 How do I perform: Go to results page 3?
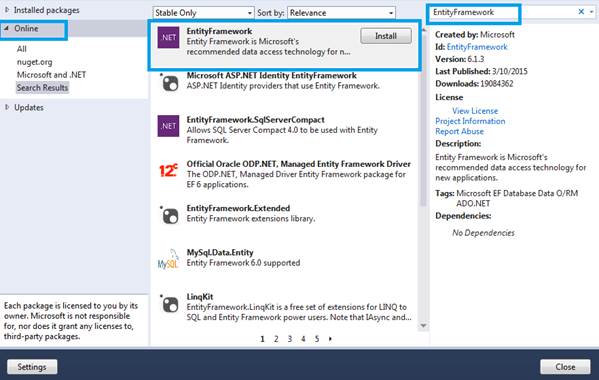tap(290, 339)
